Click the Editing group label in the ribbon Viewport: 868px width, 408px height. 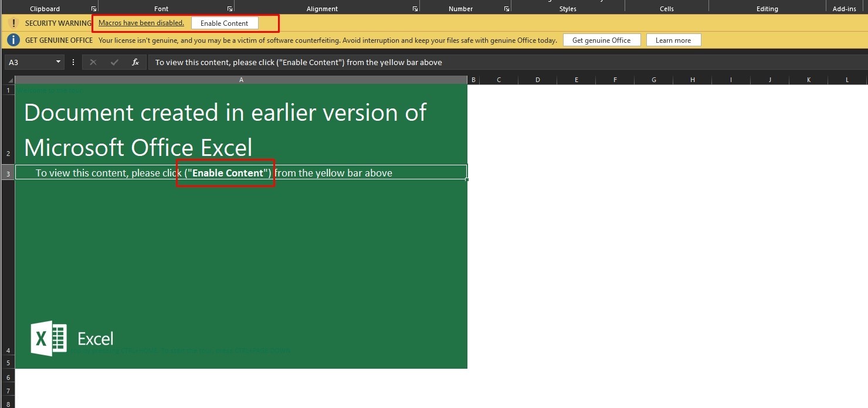[767, 9]
